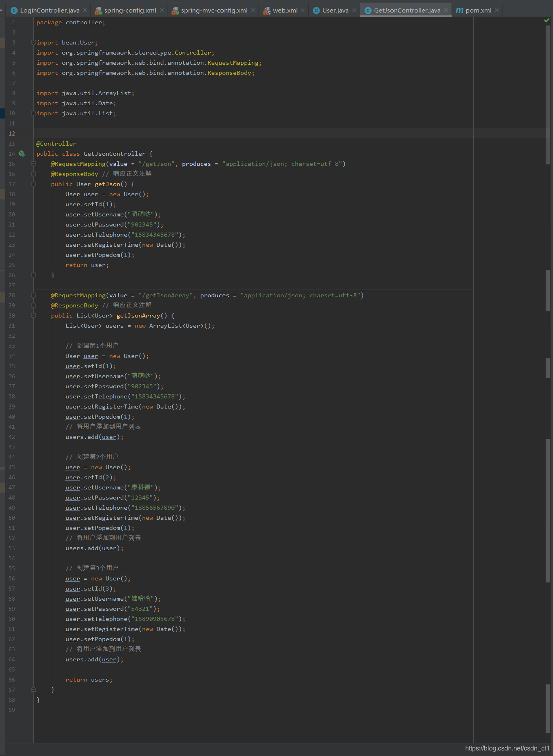This screenshot has height=756, width=553.
Task: Close the LoginController.java tab
Action: coord(85,10)
